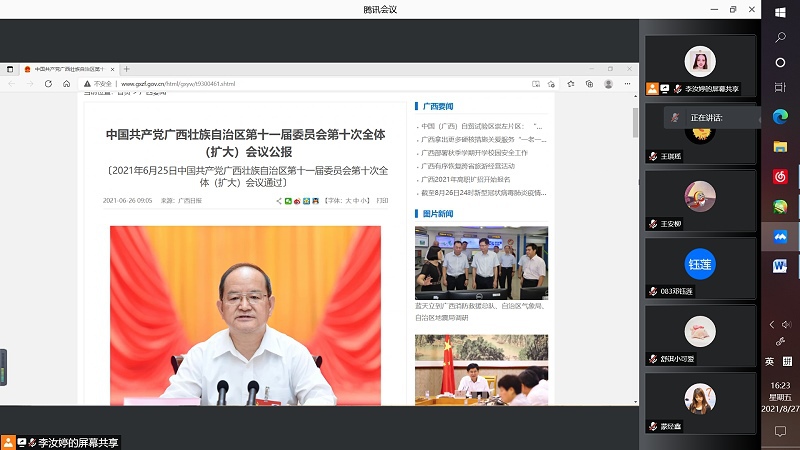The width and height of the screenshot is (800, 450).
Task: Collapse the 正在讲话 speaking bar arrow
Action: [759, 119]
